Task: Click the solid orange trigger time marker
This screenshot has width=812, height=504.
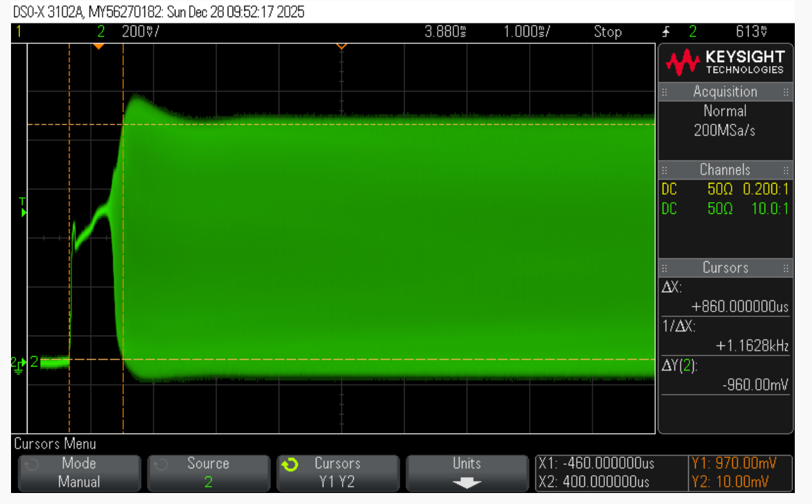Action: click(x=98, y=47)
